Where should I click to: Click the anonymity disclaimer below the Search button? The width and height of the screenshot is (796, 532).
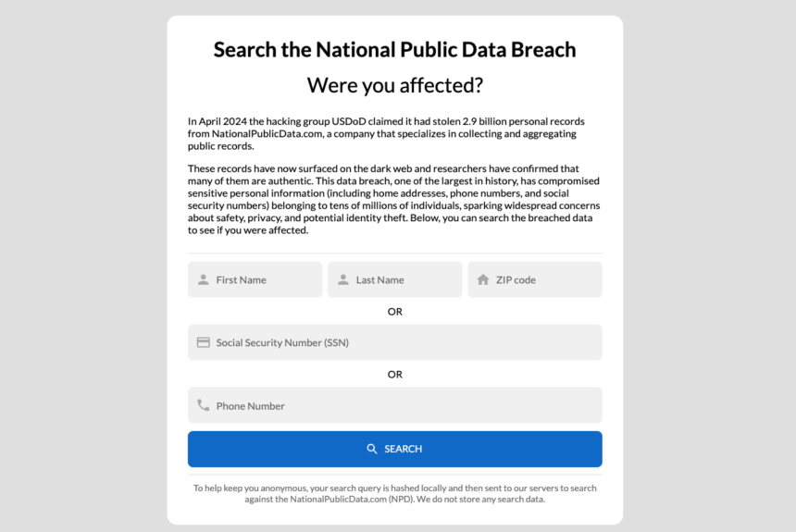[394, 493]
